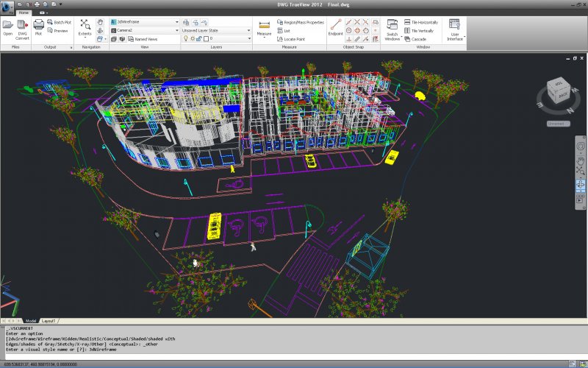The width and height of the screenshot is (588, 368).
Task: Click the quick access Plot printer icon
Action: 37,4
